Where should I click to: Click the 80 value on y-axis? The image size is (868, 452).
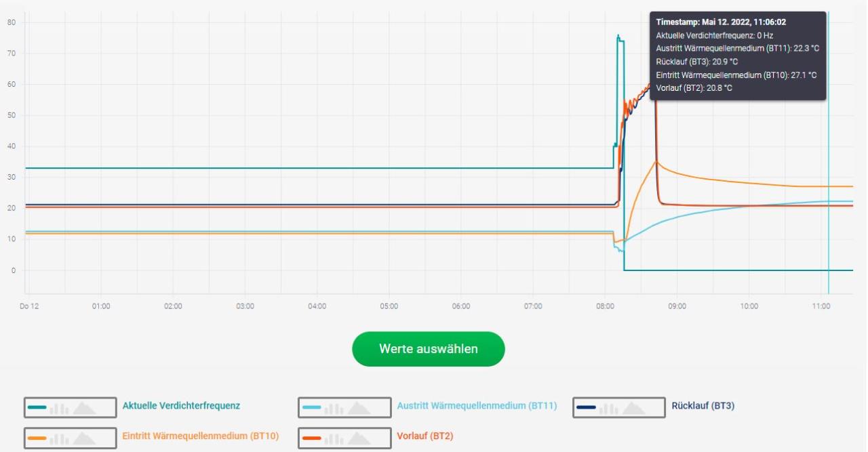coord(12,22)
